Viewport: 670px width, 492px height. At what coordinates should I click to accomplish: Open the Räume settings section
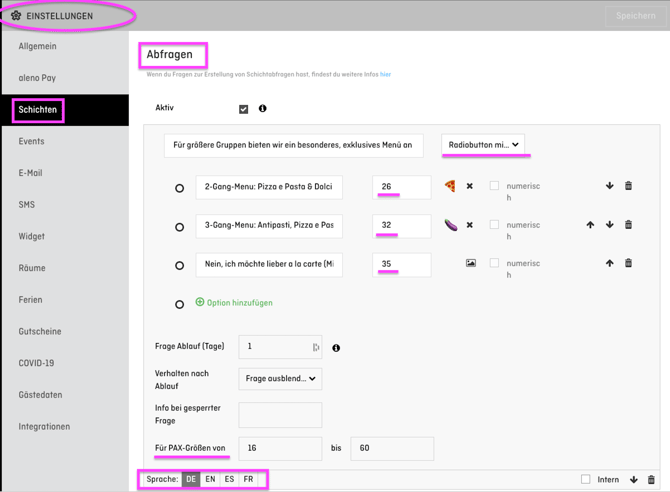(x=32, y=268)
